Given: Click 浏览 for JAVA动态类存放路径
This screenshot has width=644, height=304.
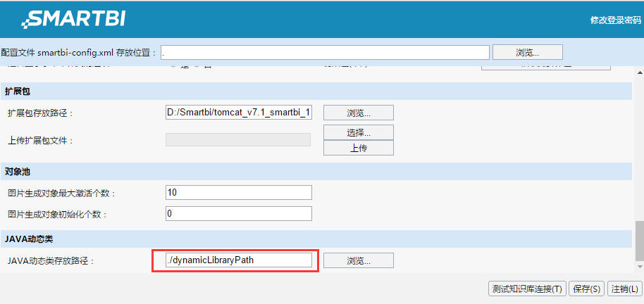Looking at the screenshot, I should (x=359, y=260).
